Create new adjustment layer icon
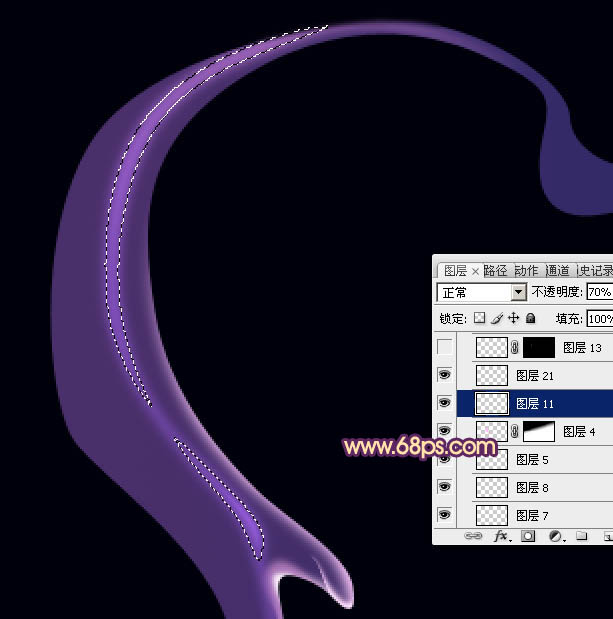 coord(555,537)
